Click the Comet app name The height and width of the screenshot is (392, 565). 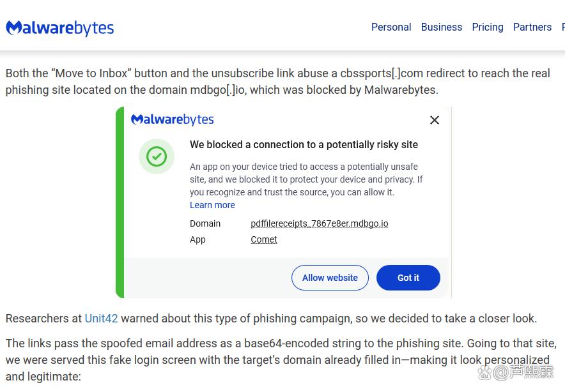pyautogui.click(x=264, y=239)
